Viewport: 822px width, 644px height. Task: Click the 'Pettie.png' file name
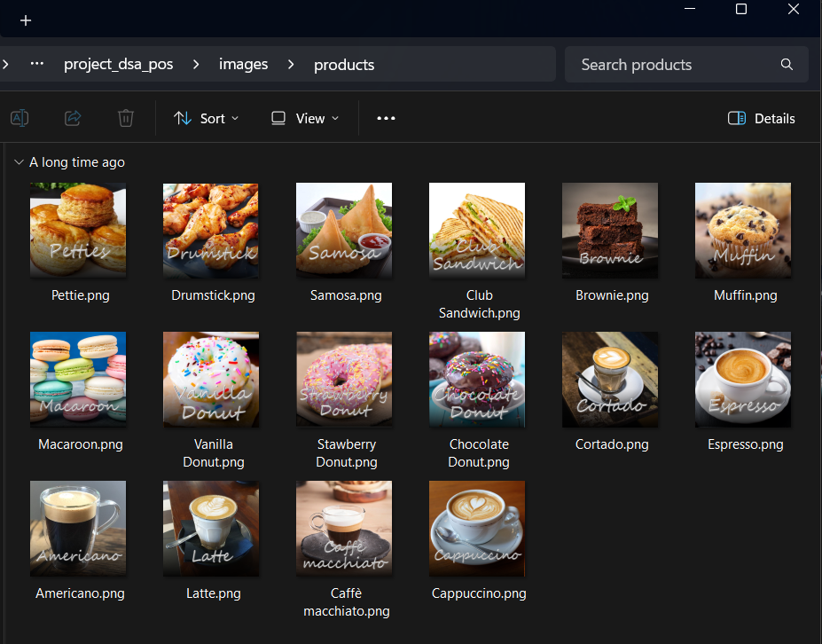pyautogui.click(x=80, y=295)
